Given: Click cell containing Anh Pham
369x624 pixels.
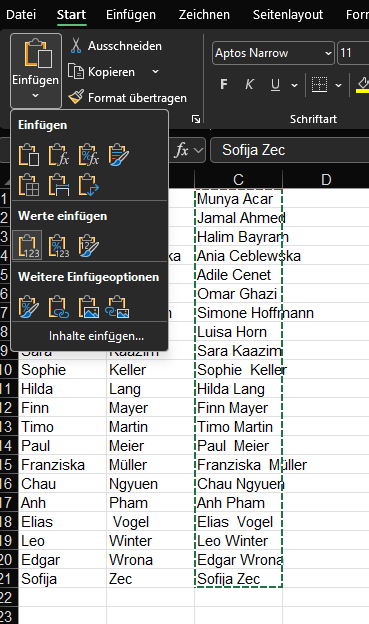Looking at the screenshot, I should 238,503.
